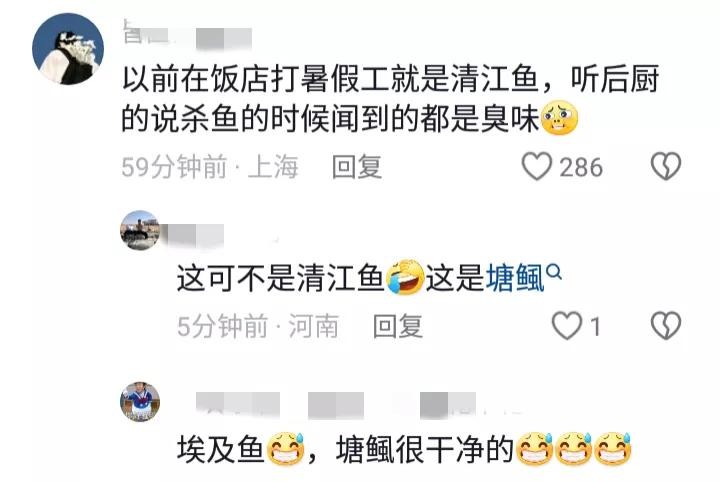Open the blue 塘鲺 search link
Screen dimensions: 720x482
point(516,278)
